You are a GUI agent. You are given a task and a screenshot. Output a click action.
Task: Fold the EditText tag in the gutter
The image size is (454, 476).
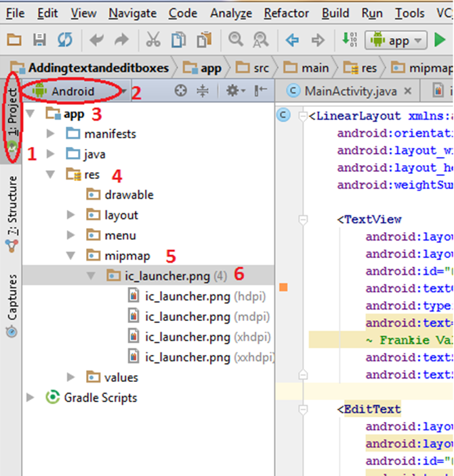tap(303, 409)
